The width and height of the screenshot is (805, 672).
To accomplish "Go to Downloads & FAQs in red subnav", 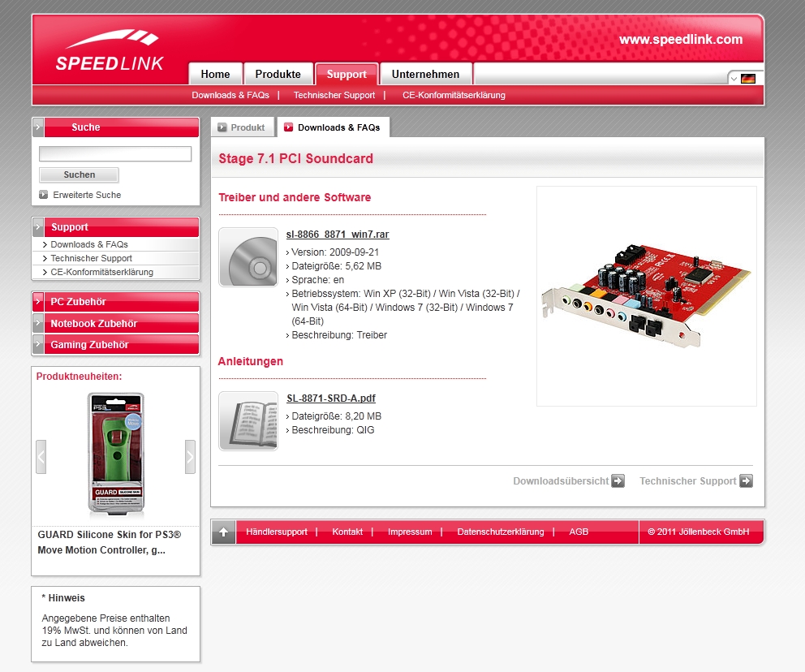I will [230, 95].
